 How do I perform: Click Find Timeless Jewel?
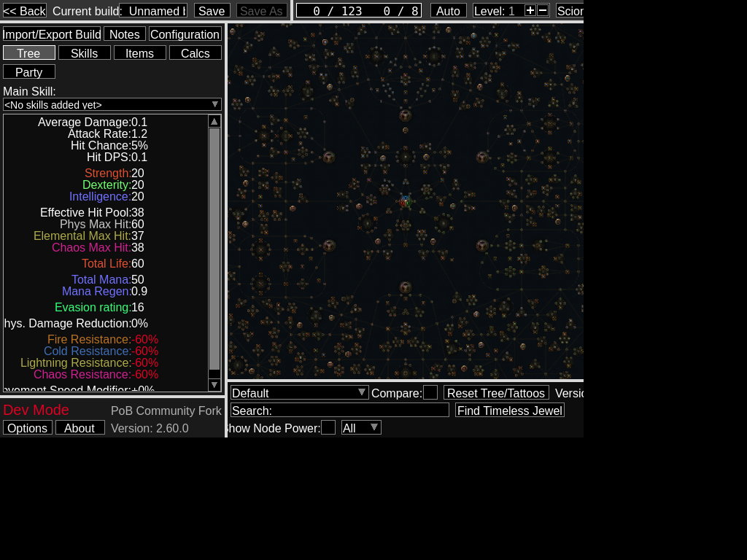pos(510,410)
